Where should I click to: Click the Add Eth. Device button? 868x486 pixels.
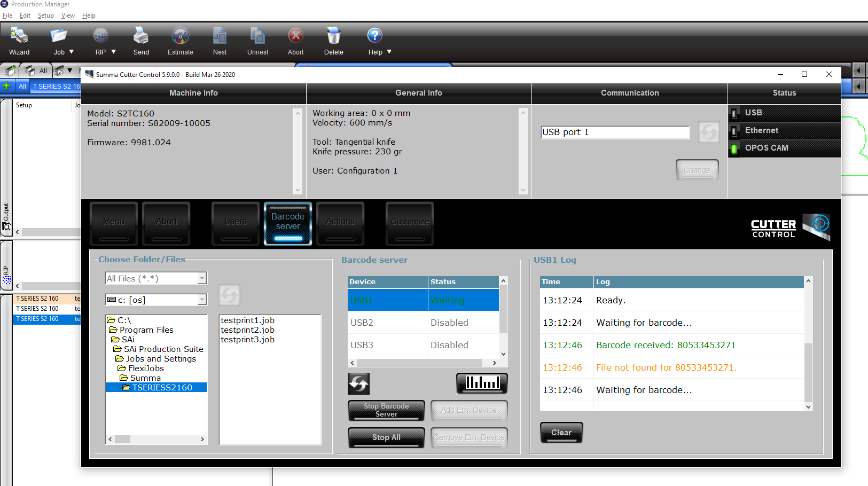click(469, 410)
